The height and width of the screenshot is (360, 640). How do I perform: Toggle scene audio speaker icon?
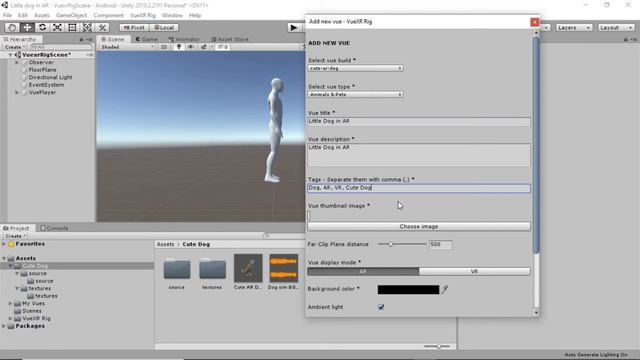(191, 47)
